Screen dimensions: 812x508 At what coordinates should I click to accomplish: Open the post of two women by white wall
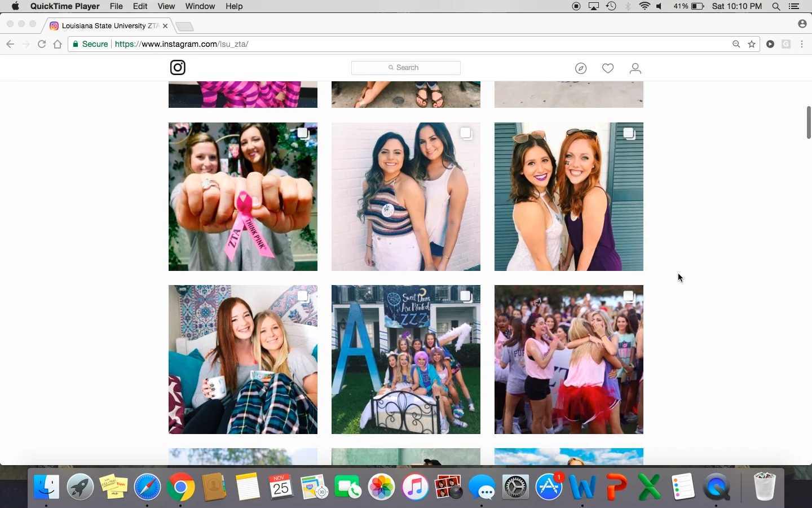click(x=406, y=197)
